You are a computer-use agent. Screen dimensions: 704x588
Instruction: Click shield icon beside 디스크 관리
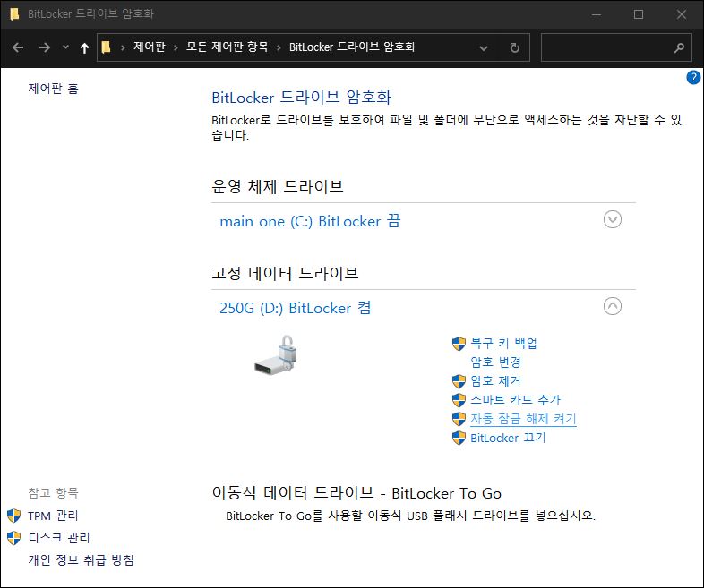14,538
